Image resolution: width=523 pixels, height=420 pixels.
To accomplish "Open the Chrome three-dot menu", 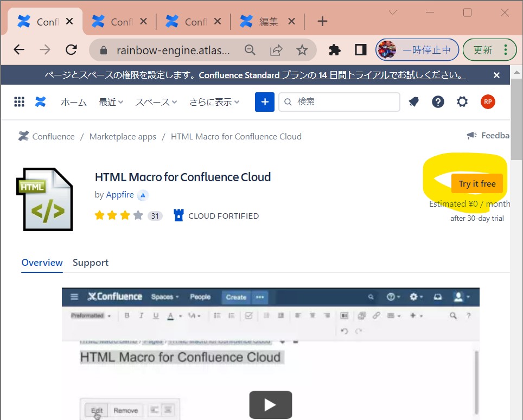I will (506, 50).
